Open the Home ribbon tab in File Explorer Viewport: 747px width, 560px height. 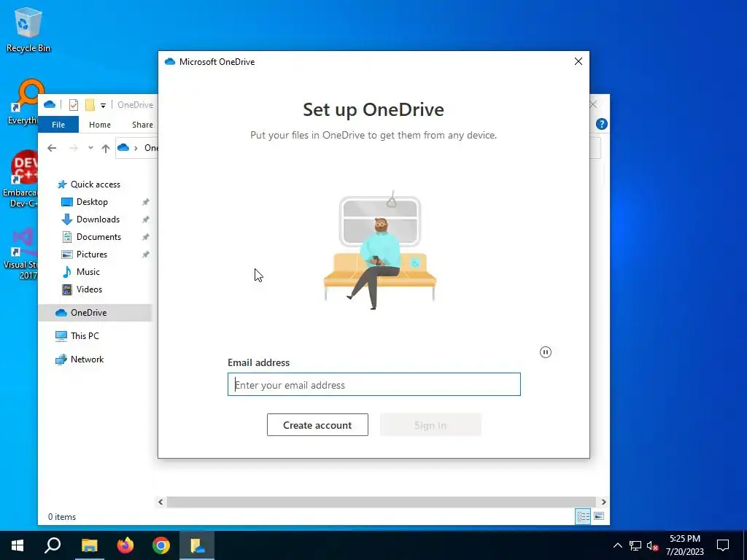pyautogui.click(x=99, y=124)
